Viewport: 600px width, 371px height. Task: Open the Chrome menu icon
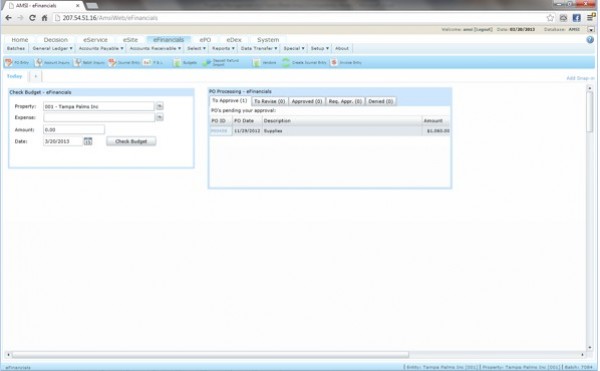(591, 17)
